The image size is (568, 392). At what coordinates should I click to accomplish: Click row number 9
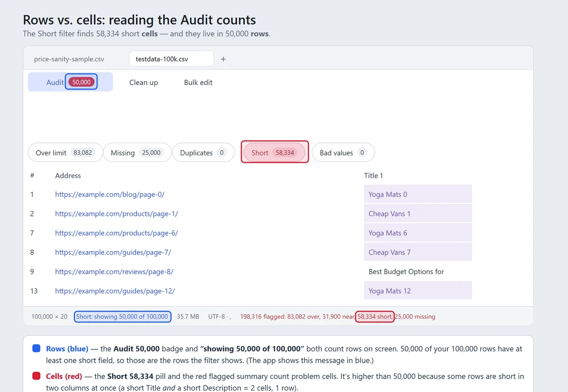[x=32, y=272]
